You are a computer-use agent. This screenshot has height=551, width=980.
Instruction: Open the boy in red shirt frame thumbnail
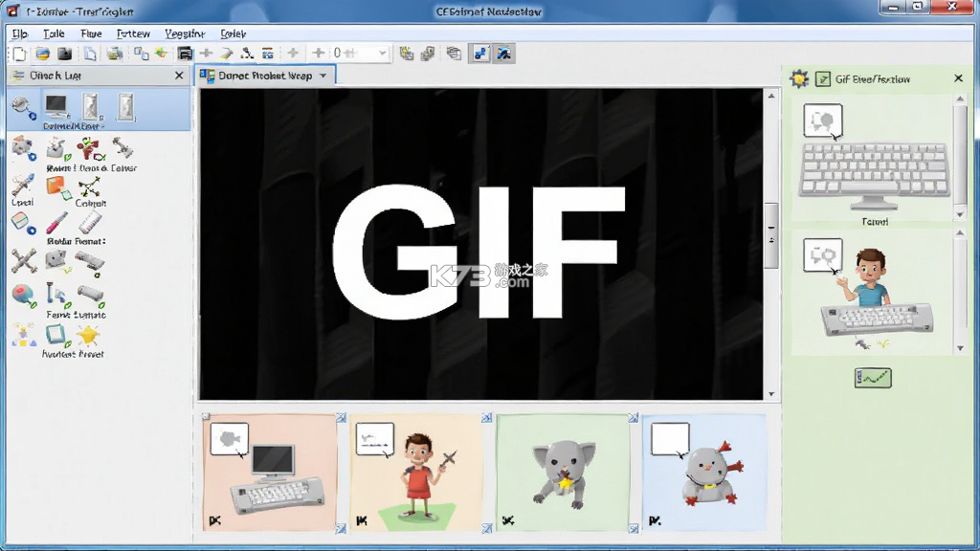pyautogui.click(x=415, y=473)
